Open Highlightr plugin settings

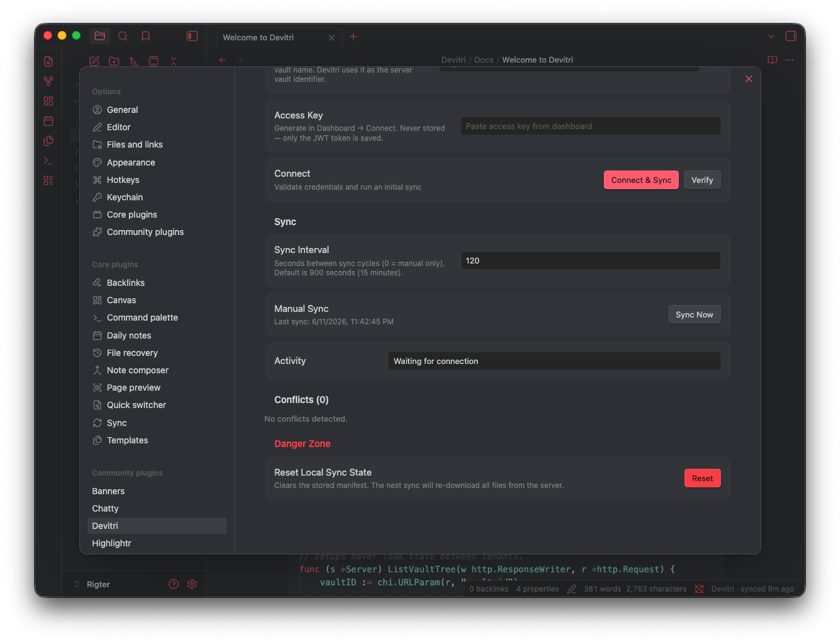click(157, 543)
